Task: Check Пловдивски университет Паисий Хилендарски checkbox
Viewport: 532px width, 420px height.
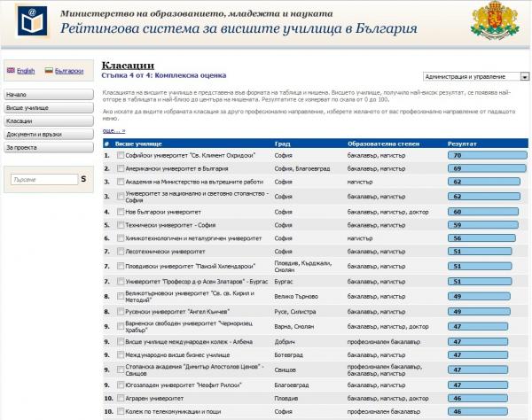Action: (x=121, y=266)
